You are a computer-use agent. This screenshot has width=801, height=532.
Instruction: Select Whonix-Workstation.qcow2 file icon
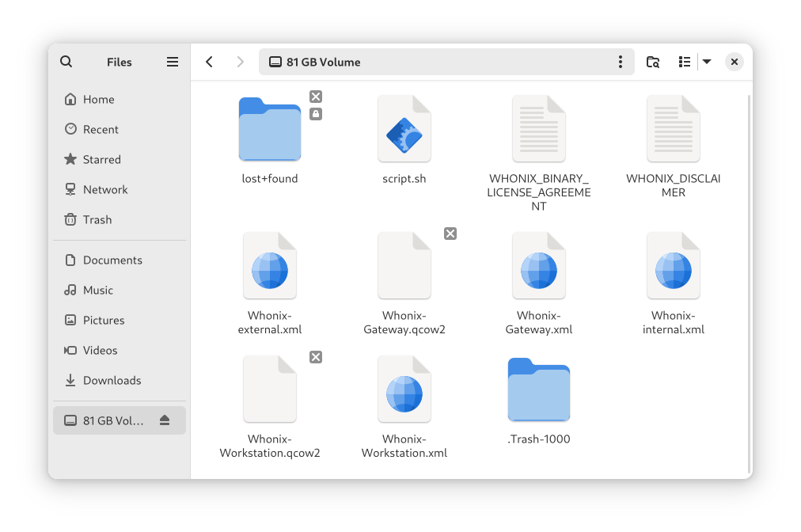tap(270, 389)
